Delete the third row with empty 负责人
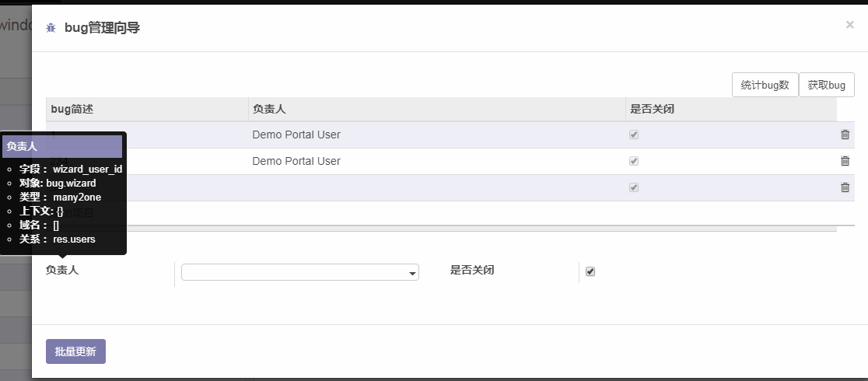The width and height of the screenshot is (868, 381). click(845, 187)
